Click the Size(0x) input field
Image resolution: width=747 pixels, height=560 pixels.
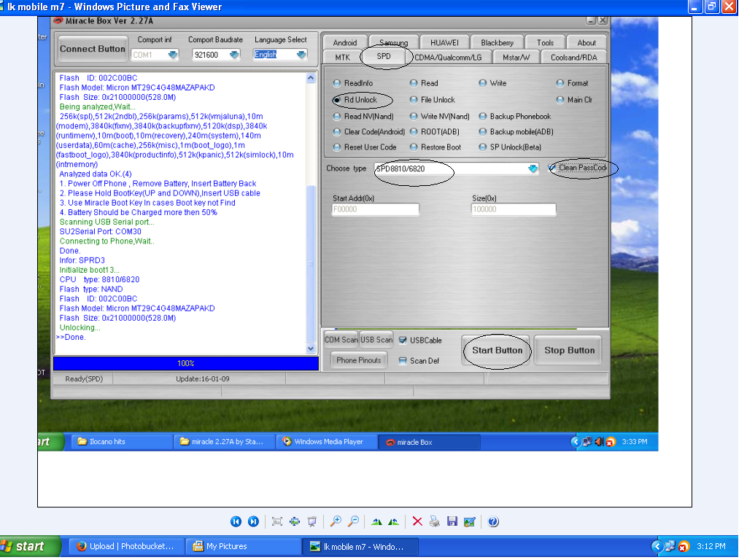click(x=514, y=209)
